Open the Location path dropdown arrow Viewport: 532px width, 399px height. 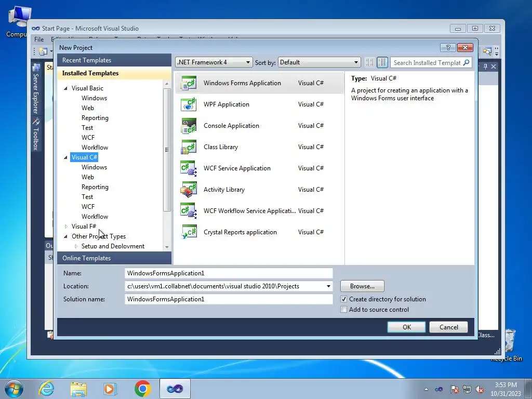[328, 286]
